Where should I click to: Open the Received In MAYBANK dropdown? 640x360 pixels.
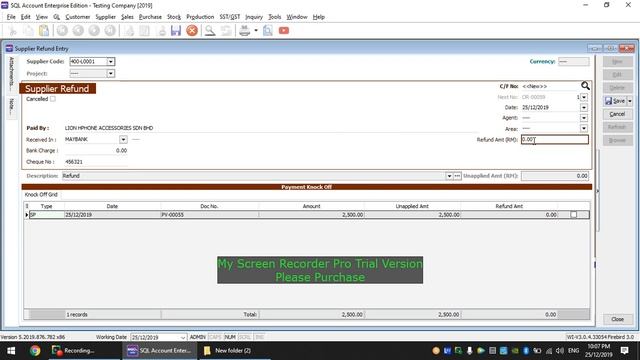[123, 140]
